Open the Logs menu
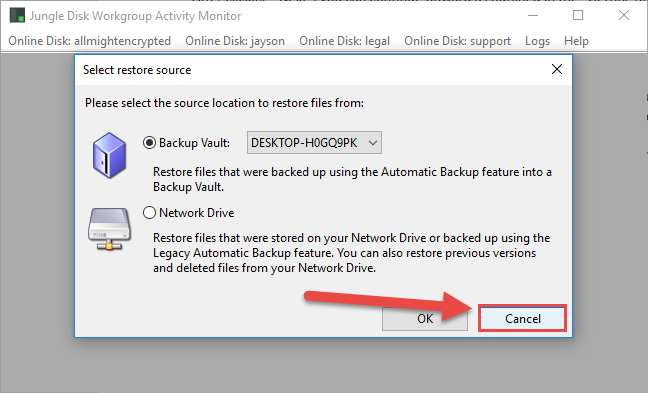This screenshot has width=648, height=393. coord(537,41)
